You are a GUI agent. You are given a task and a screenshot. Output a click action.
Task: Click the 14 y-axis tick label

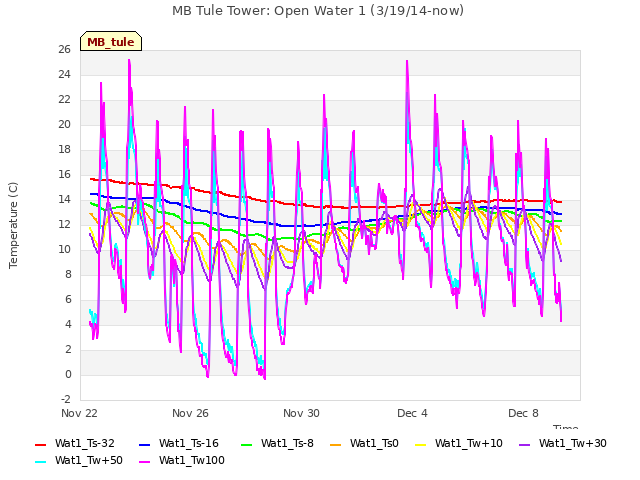[64, 200]
